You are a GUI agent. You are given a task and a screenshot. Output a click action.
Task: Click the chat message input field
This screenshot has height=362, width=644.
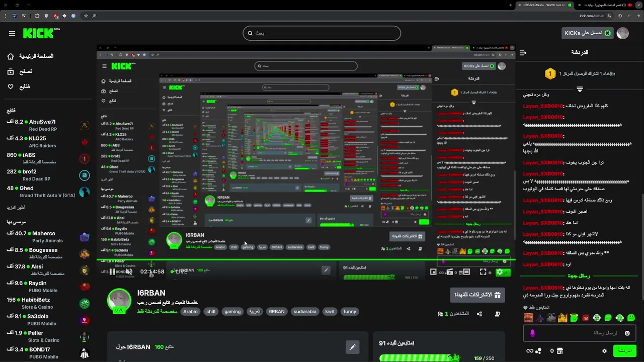click(x=580, y=333)
